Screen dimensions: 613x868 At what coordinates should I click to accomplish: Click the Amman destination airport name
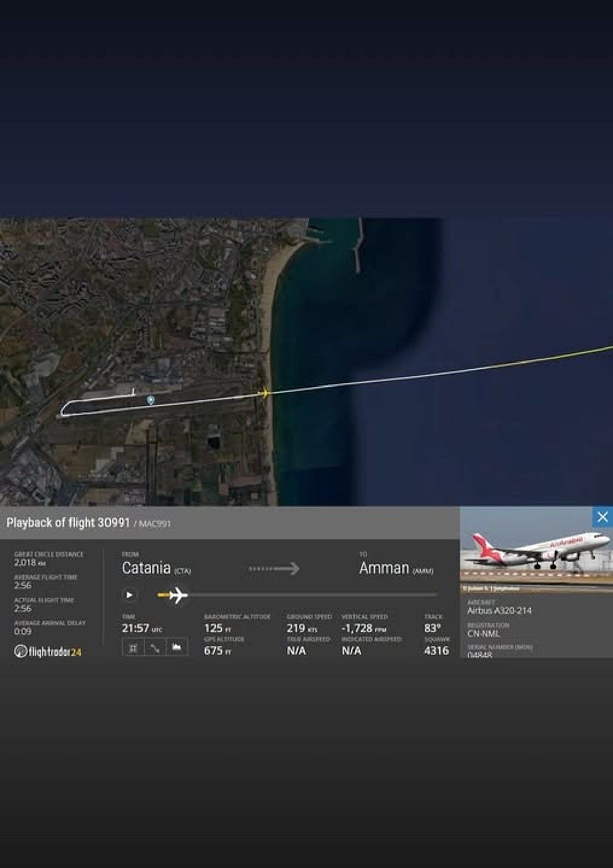(384, 568)
